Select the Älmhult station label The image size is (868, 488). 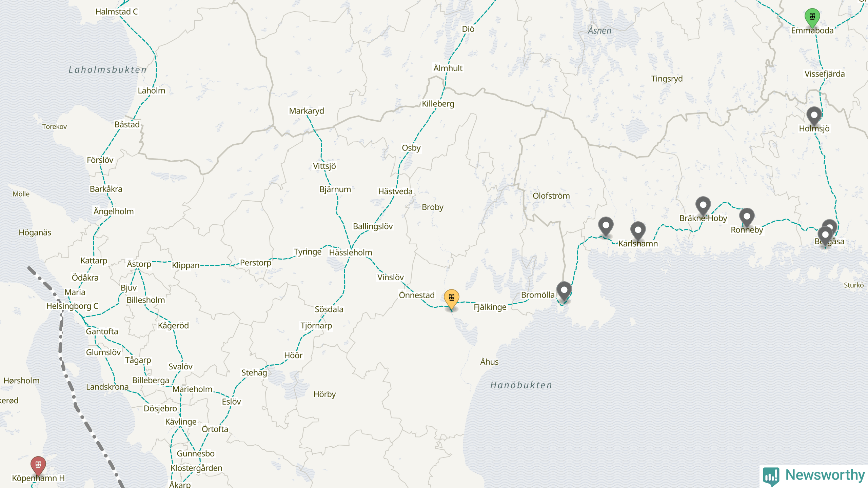tap(448, 68)
